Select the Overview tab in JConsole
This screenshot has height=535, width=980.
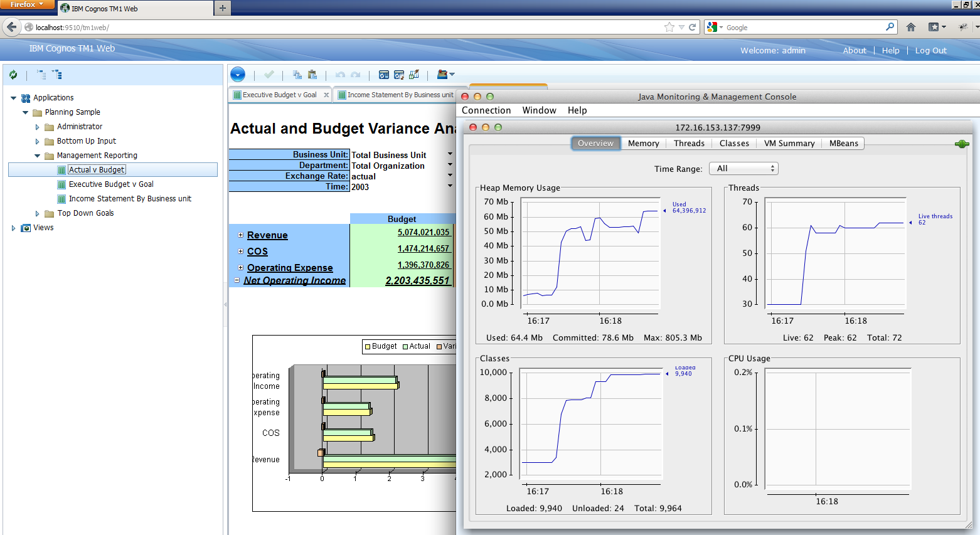pyautogui.click(x=595, y=143)
